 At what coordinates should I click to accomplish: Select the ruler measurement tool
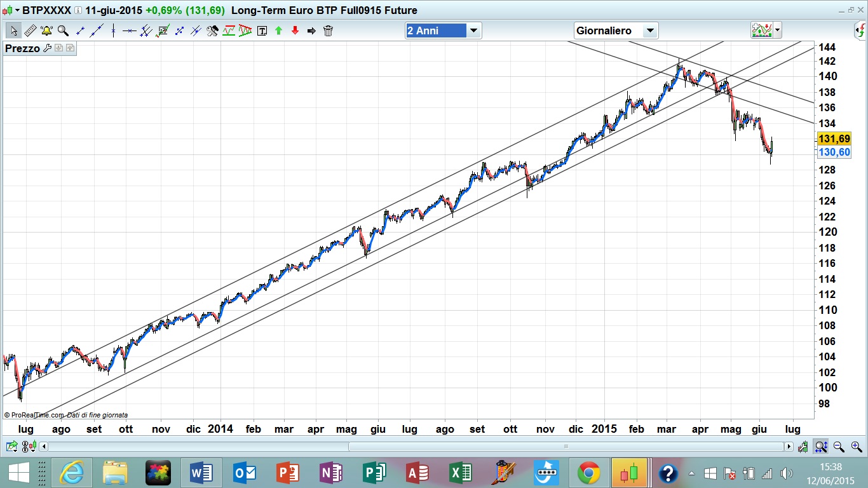(x=30, y=30)
